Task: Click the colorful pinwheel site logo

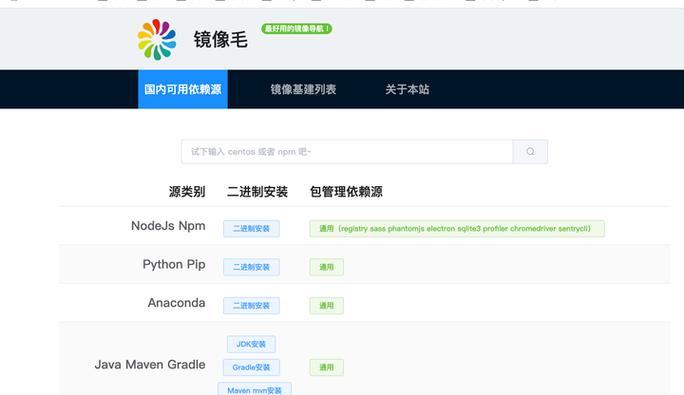Action: point(157,39)
